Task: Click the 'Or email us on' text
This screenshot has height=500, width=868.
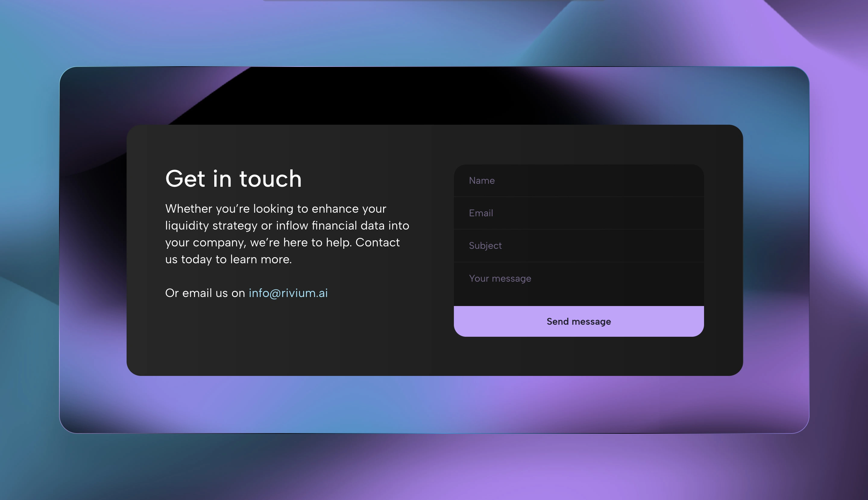Action: pyautogui.click(x=205, y=293)
